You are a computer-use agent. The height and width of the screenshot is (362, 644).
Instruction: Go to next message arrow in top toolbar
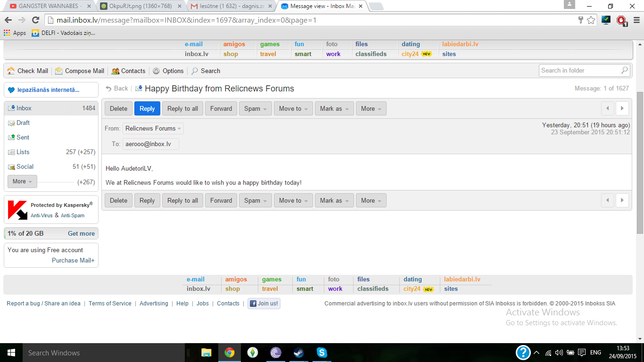click(622, 108)
